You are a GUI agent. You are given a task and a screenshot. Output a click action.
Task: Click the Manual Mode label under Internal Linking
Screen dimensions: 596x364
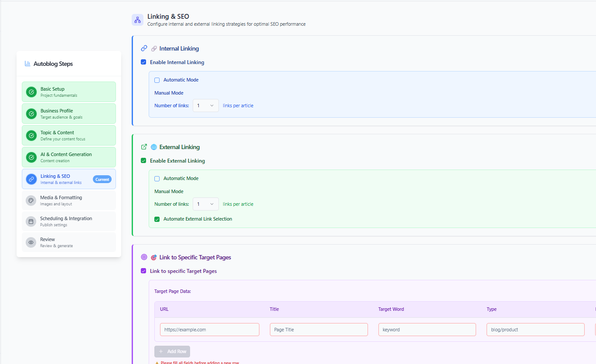click(x=169, y=93)
